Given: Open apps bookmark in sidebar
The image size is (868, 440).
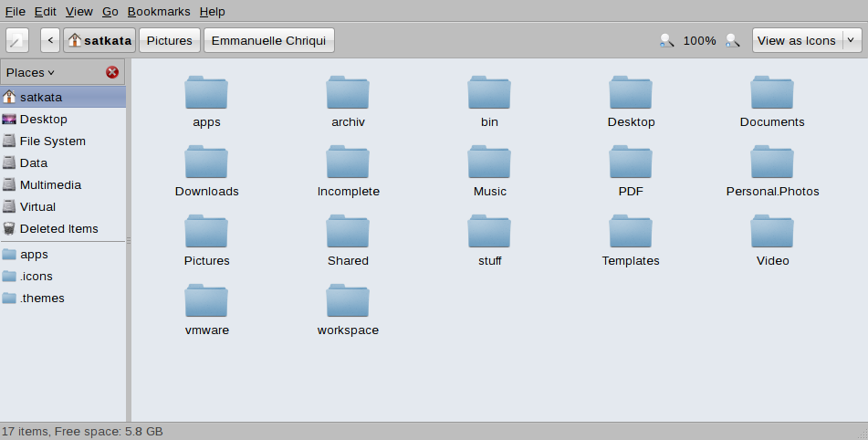Looking at the screenshot, I should (x=63, y=254).
